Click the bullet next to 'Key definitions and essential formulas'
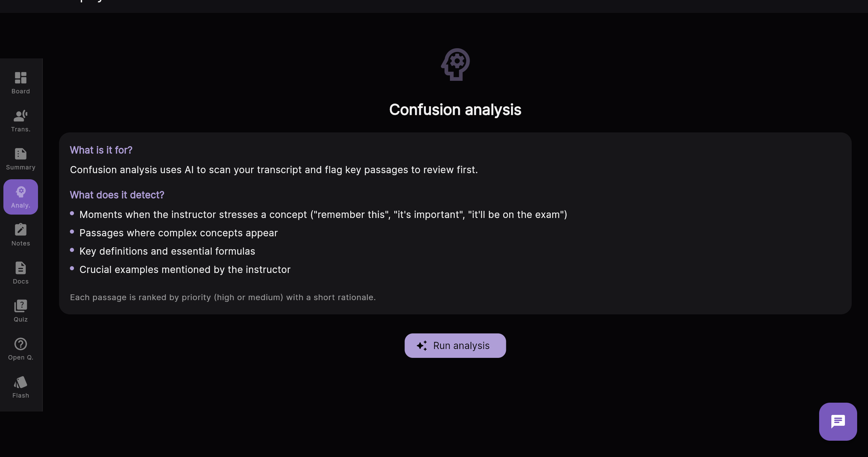 click(x=72, y=250)
